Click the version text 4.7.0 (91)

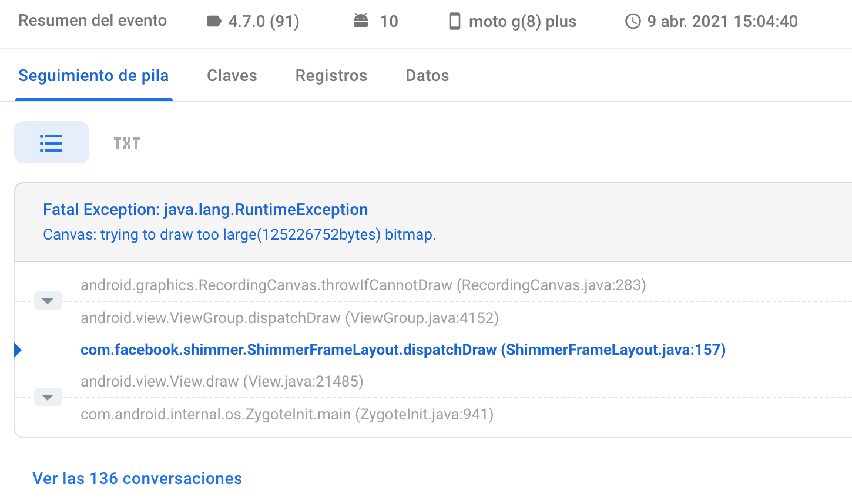click(264, 22)
